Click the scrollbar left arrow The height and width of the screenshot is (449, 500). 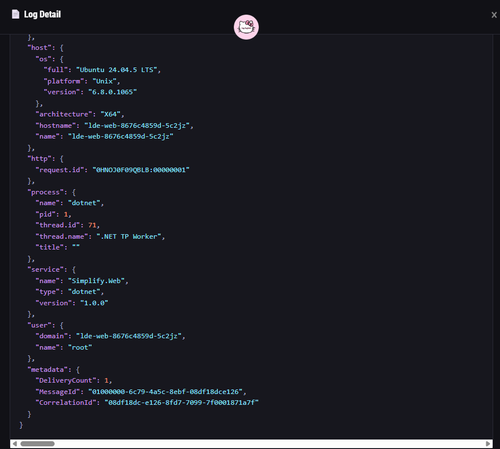pyautogui.click(x=14, y=444)
